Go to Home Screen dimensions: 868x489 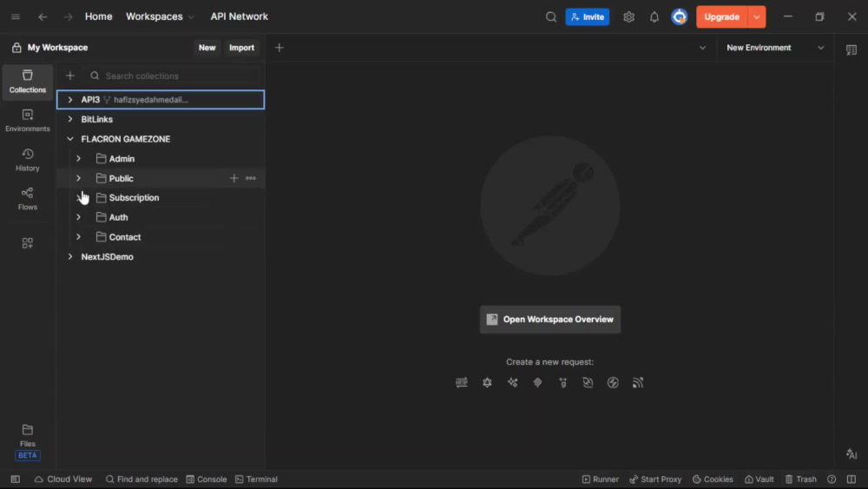click(x=99, y=17)
